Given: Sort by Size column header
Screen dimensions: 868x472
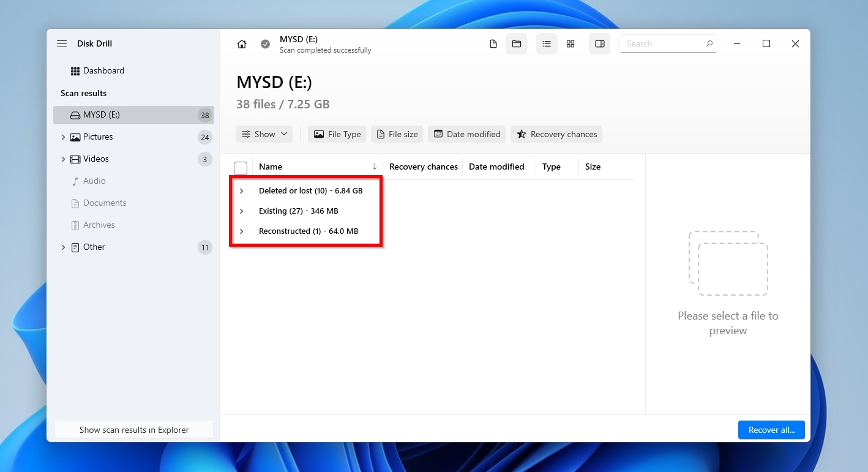Looking at the screenshot, I should click(593, 167).
